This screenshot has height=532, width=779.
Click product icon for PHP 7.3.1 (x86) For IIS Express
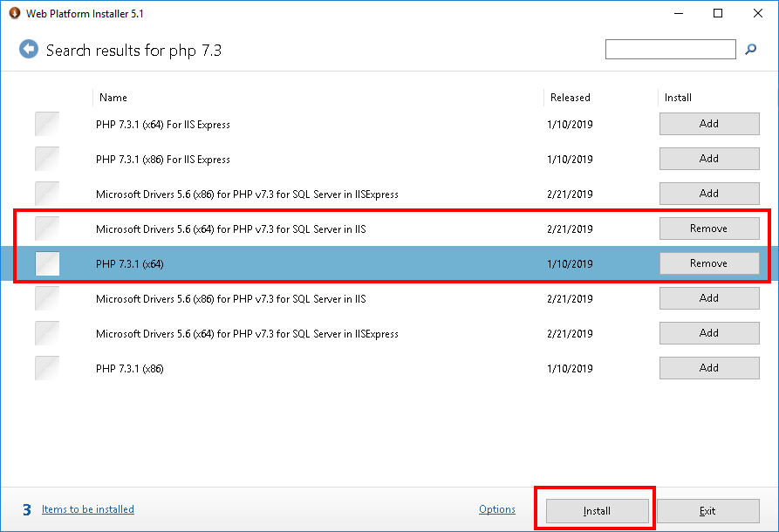coord(47,159)
